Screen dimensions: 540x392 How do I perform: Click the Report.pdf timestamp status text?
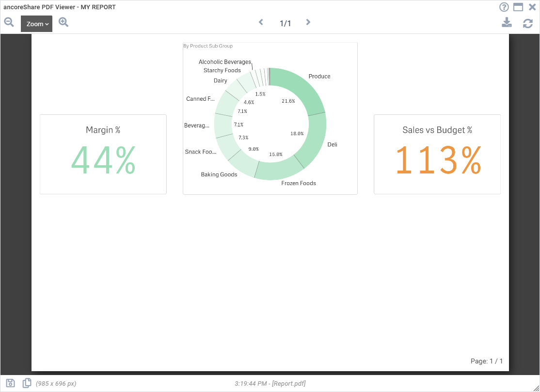tap(270, 383)
